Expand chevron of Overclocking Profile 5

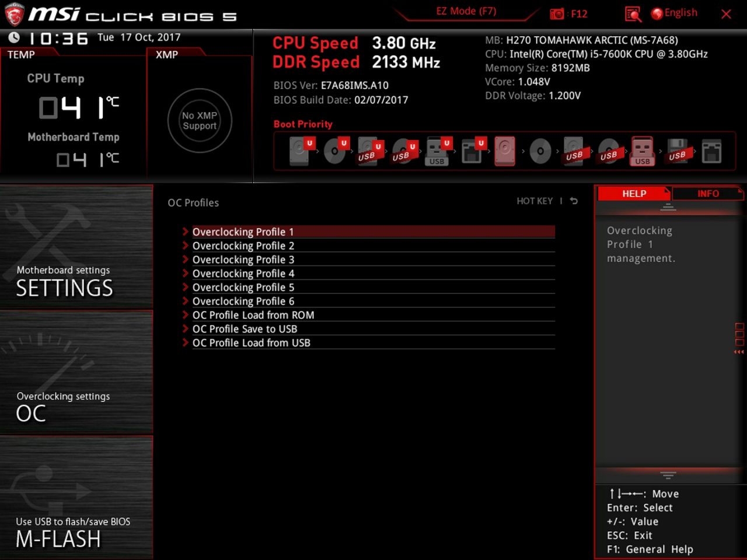(x=186, y=287)
